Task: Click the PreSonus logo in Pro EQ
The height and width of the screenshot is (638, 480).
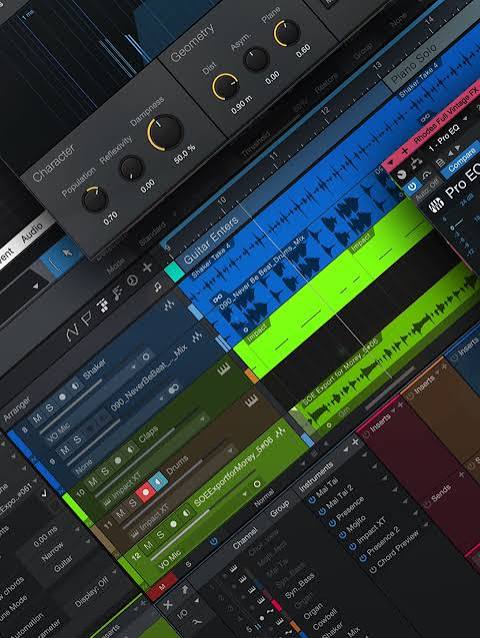Action: 436,205
